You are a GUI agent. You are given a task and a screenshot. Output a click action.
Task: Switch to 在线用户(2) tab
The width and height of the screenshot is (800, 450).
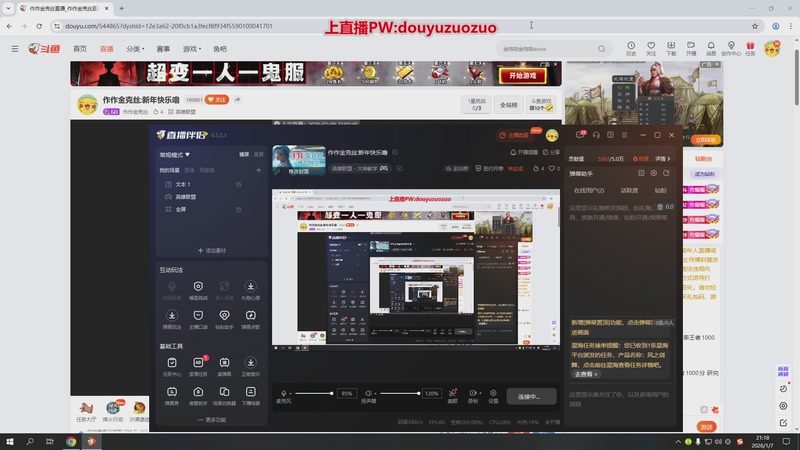(589, 190)
